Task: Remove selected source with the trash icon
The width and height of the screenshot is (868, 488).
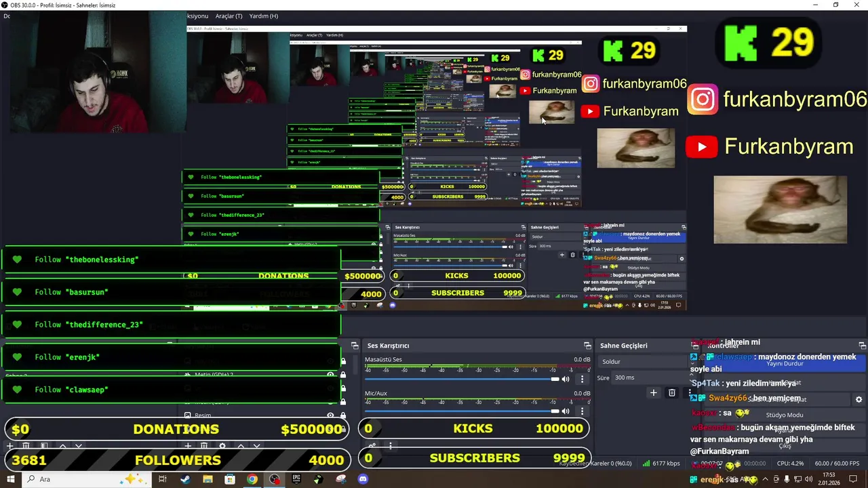Action: [x=204, y=446]
